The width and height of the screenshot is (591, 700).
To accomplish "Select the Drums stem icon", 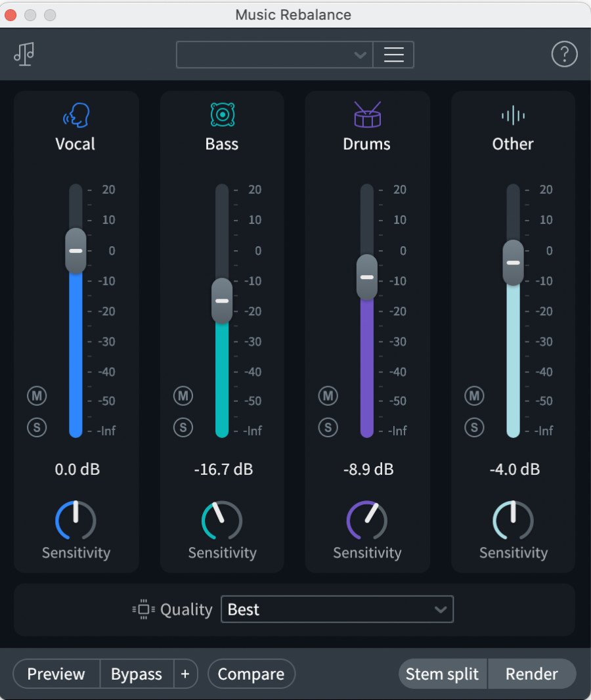I will [x=366, y=115].
